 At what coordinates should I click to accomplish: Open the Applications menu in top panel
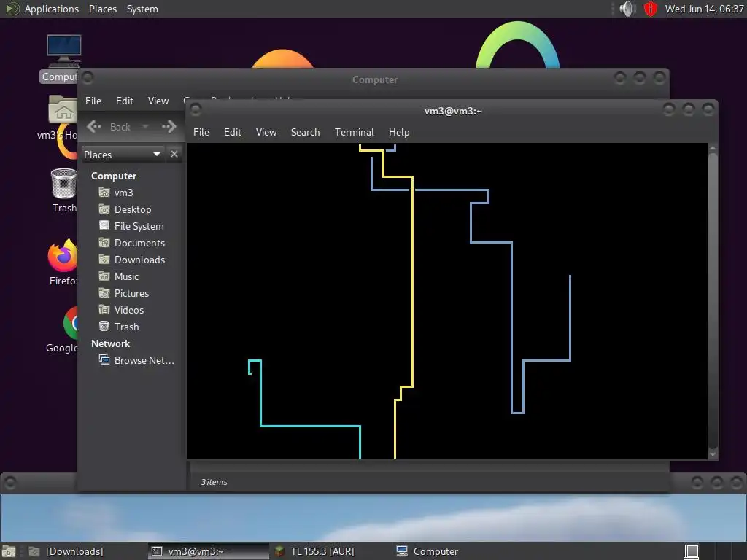[x=52, y=9]
